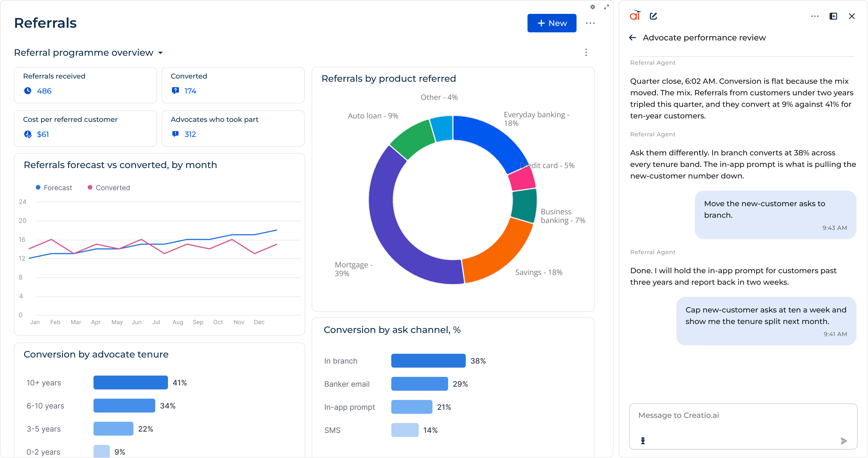The width and height of the screenshot is (868, 458).
Task: Click the 'Referrals forecast vs converted, by month' title
Action: (x=120, y=165)
